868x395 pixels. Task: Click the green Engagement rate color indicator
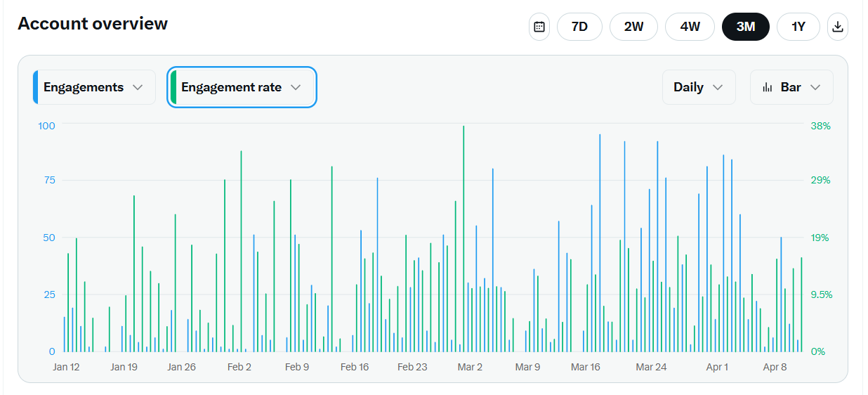[173, 87]
